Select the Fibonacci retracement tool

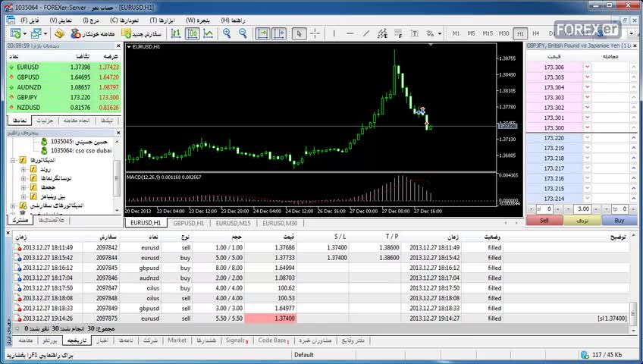point(398,33)
